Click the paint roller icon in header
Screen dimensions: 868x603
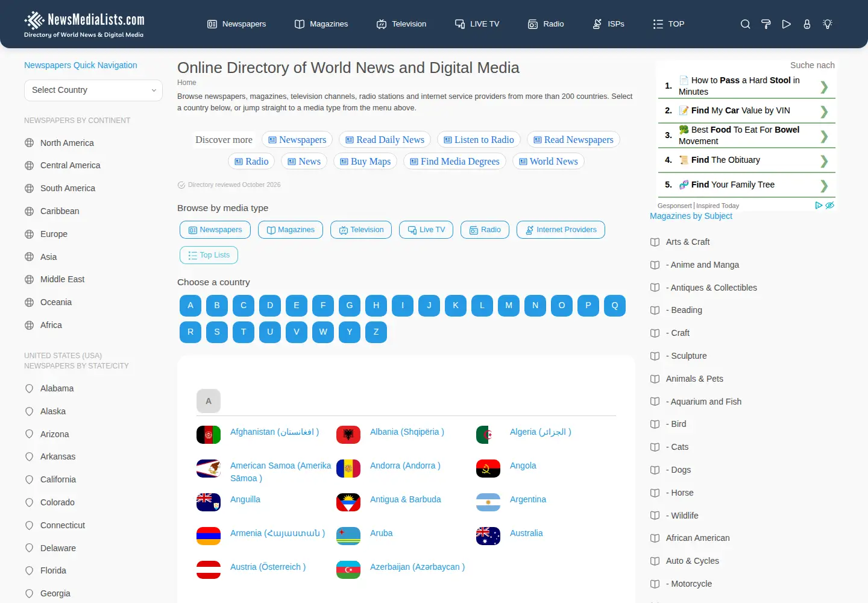click(x=766, y=24)
